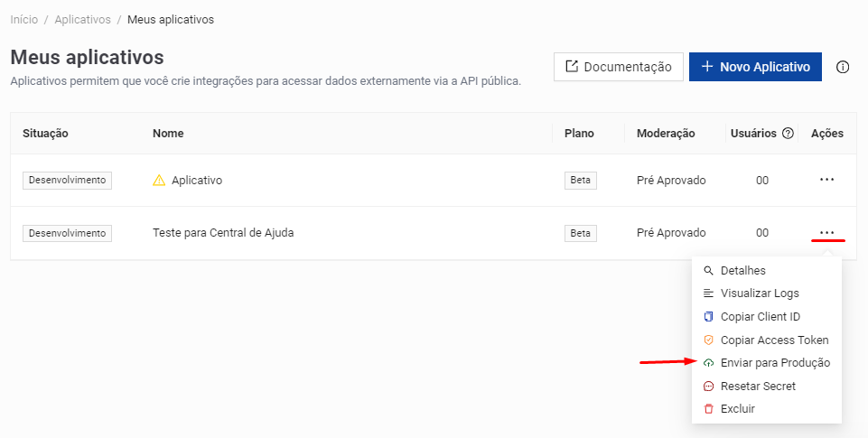Viewport: 868px width, 438px height.
Task: Click the clipboard icon for Copiar Client ID
Action: (708, 317)
